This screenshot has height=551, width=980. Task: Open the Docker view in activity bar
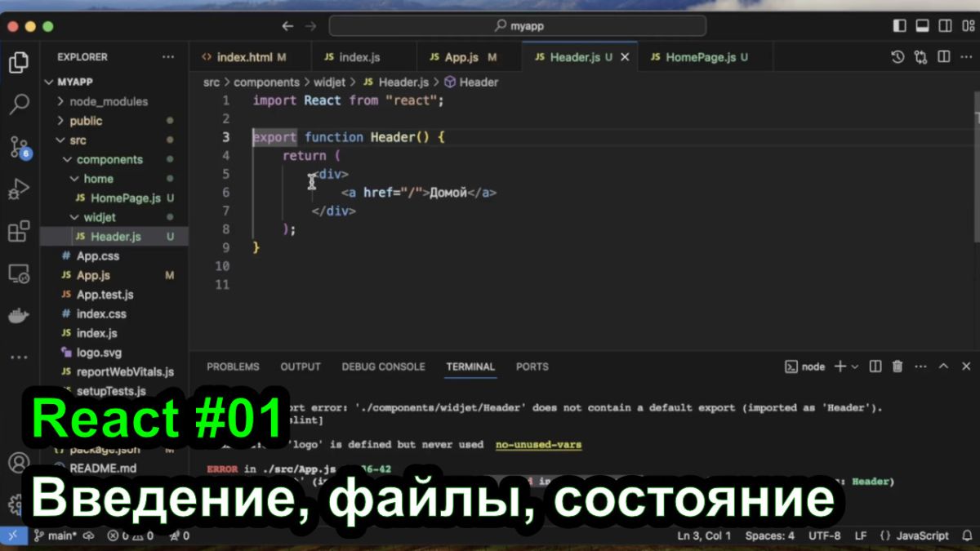coord(19,315)
